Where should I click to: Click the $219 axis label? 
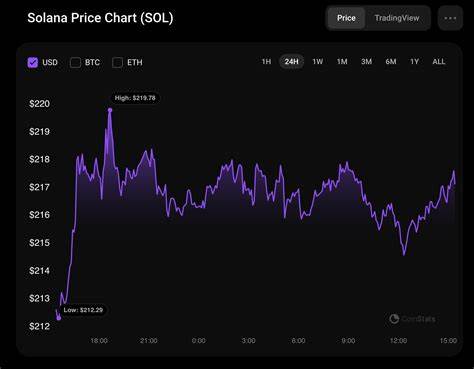[39, 132]
